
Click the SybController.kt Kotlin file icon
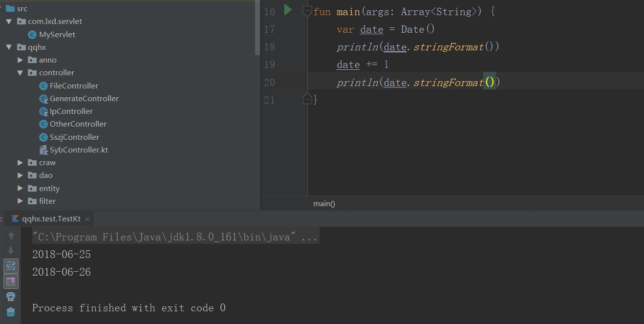(x=43, y=150)
